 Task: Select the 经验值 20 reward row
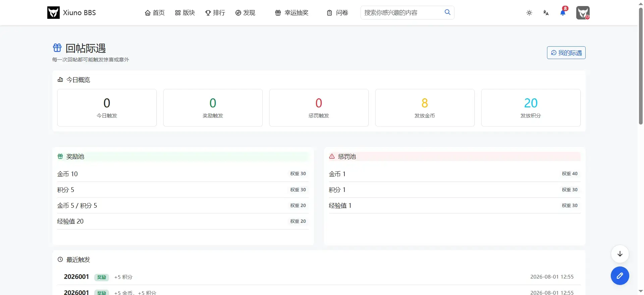(183, 221)
